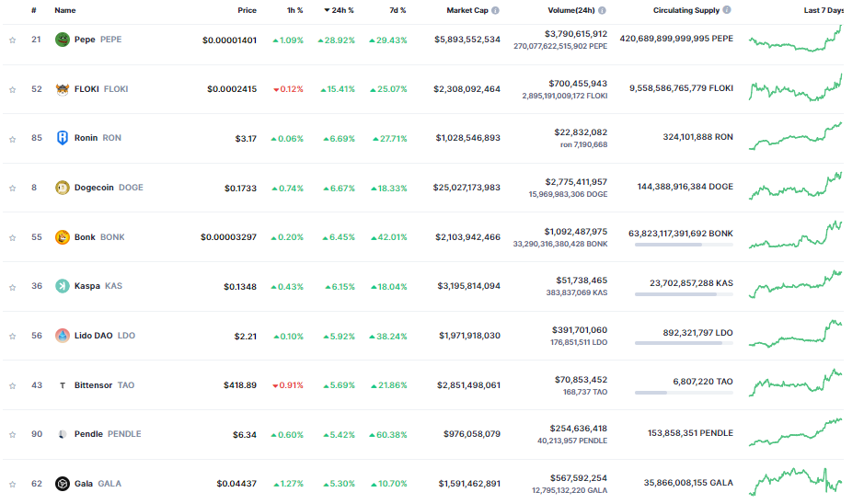This screenshot has height=504, width=864.
Task: Sort by Volume(24h) header text
Action: coord(571,10)
